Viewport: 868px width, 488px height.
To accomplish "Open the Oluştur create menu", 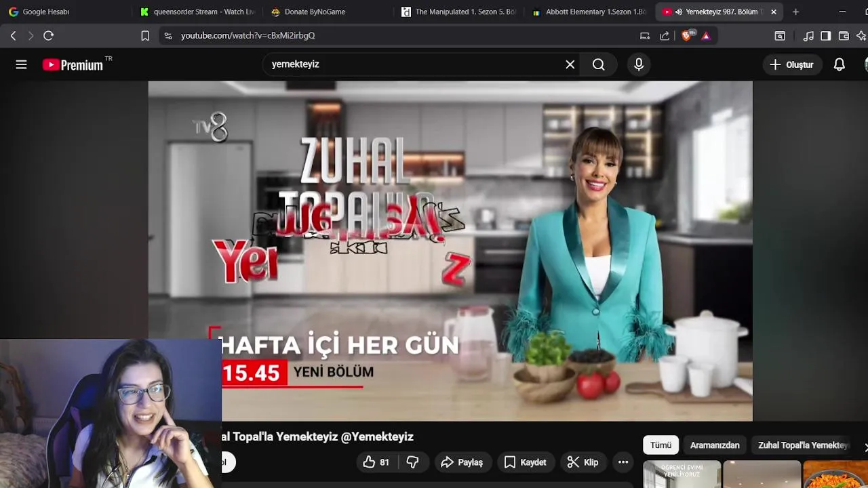I will (x=791, y=64).
